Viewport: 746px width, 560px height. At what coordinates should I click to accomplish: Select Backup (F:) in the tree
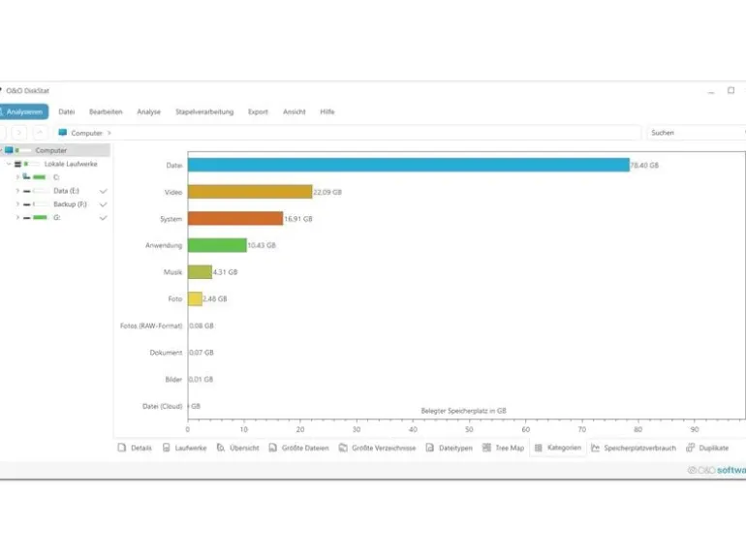pos(70,204)
